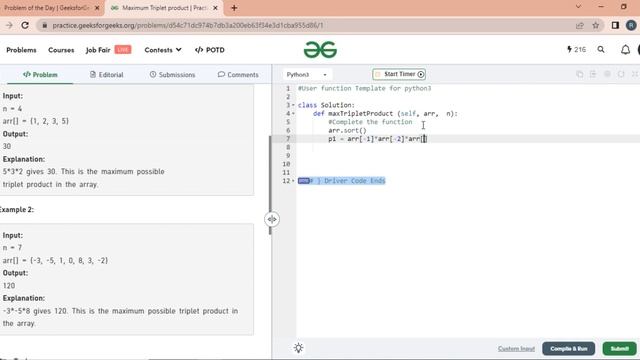Open the search magnifier icon
This screenshot has height=360, width=640.
[x=601, y=49]
